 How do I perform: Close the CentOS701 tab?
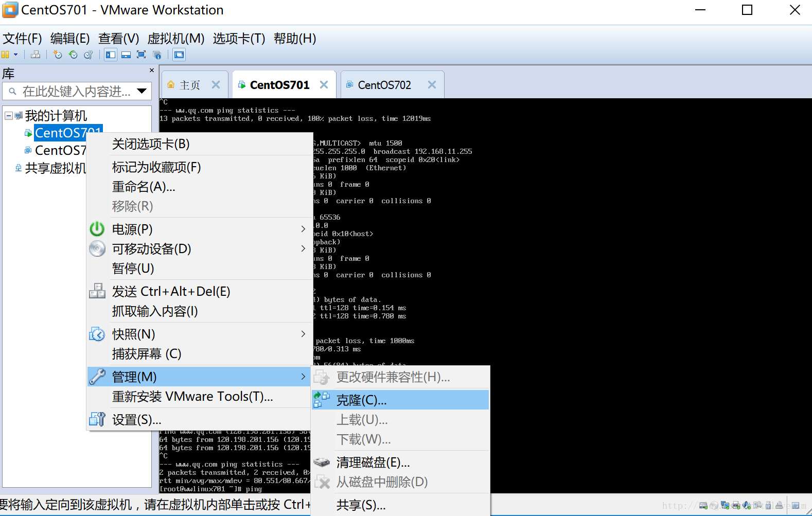point(324,85)
